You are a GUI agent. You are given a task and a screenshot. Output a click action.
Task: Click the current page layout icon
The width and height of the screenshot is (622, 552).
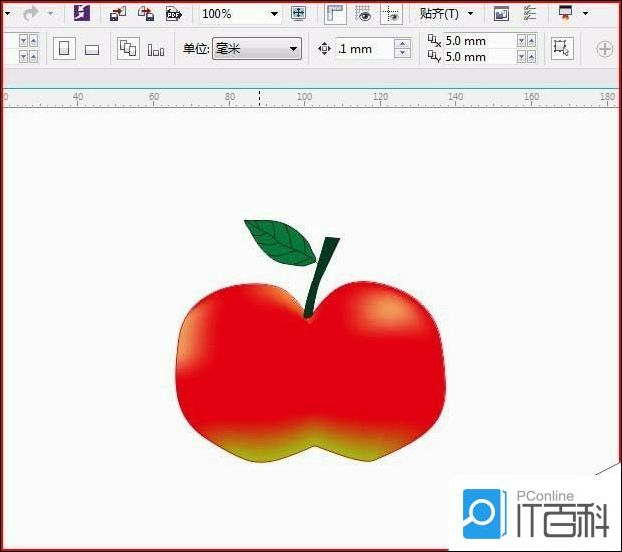click(156, 50)
